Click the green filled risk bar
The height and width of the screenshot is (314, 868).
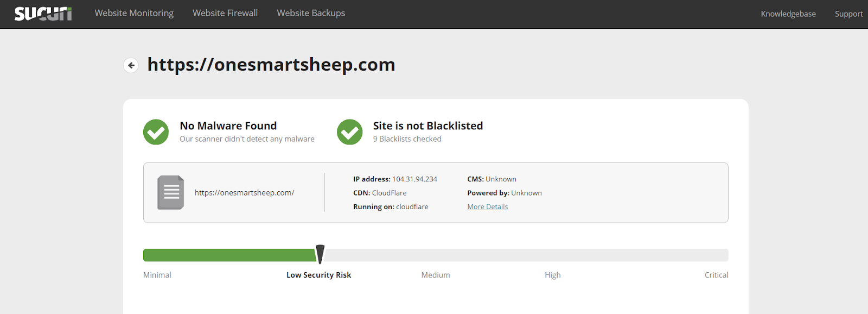coord(229,255)
